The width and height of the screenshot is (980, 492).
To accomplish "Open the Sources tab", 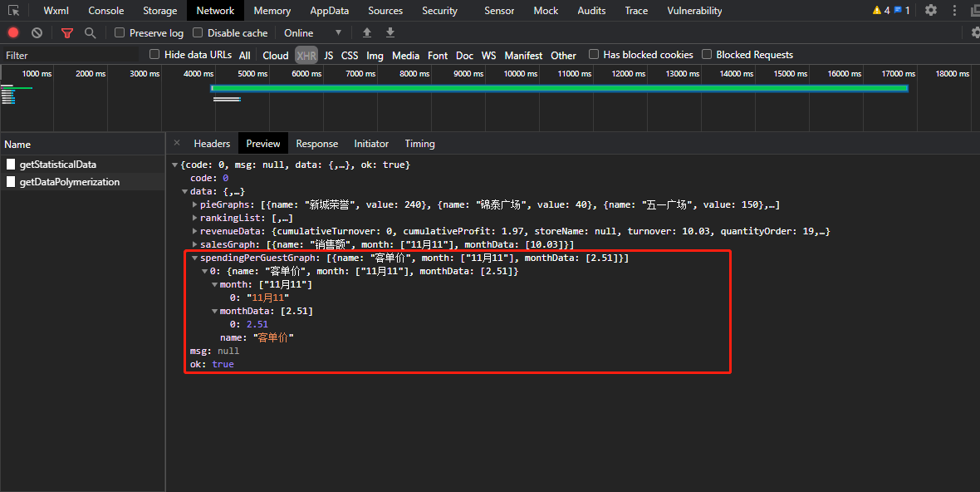I will pos(385,11).
